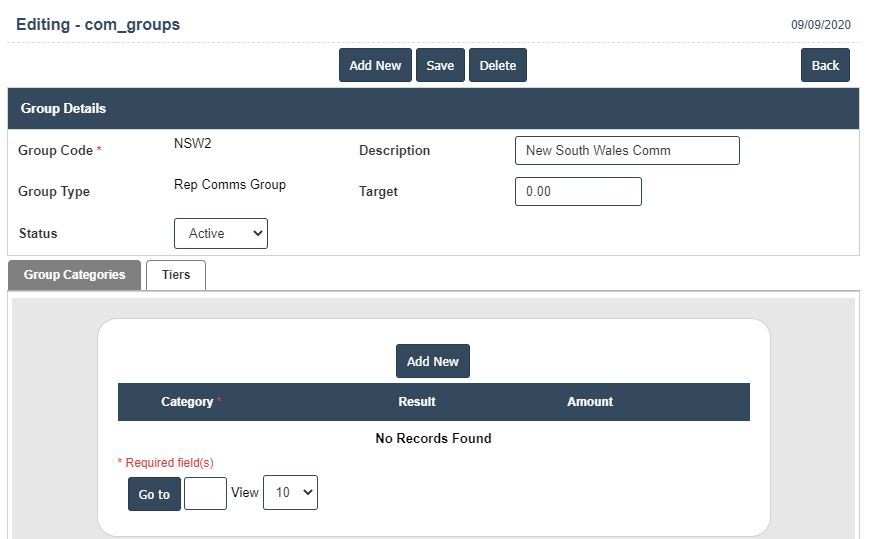The width and height of the screenshot is (871, 539).
Task: Save the group details
Action: pyautogui.click(x=440, y=65)
